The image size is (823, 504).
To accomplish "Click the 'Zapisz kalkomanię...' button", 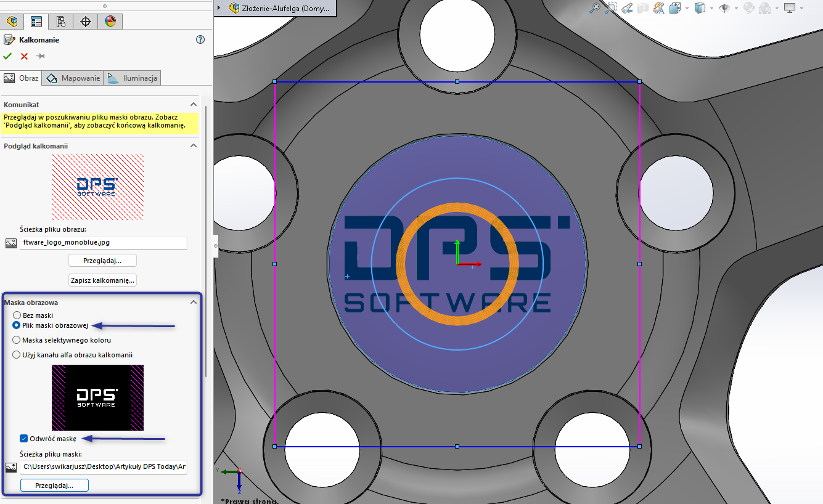I will click(102, 280).
